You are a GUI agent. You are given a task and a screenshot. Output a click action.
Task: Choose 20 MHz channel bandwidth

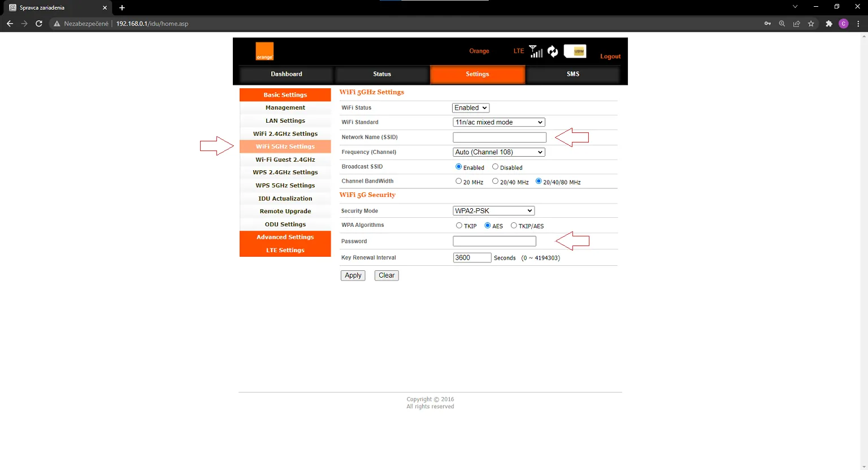[x=459, y=182]
